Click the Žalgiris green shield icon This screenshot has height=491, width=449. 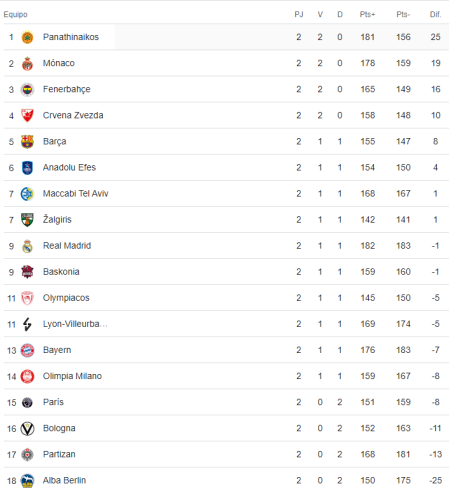coord(27,220)
